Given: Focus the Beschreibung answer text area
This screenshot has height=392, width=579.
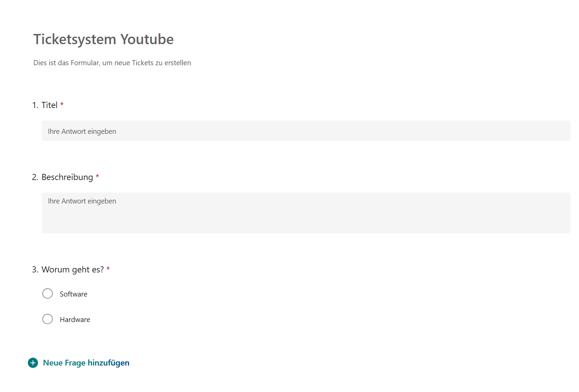Looking at the screenshot, I should (x=306, y=213).
